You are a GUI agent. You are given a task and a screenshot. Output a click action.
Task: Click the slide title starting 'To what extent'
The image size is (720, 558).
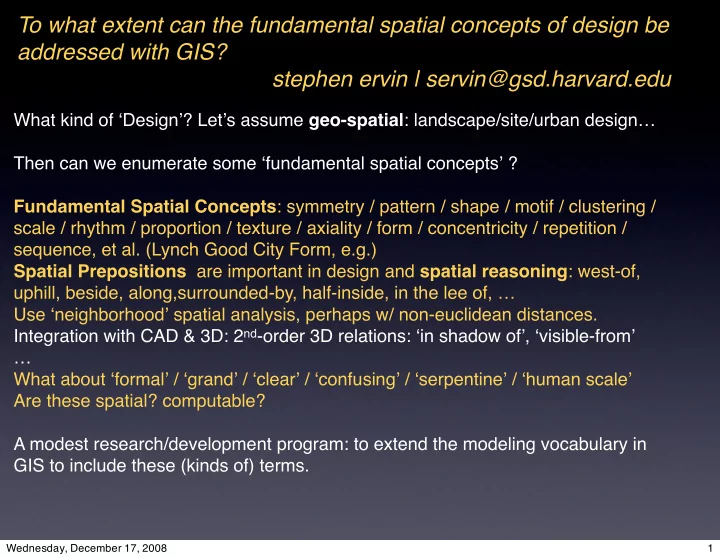click(344, 39)
